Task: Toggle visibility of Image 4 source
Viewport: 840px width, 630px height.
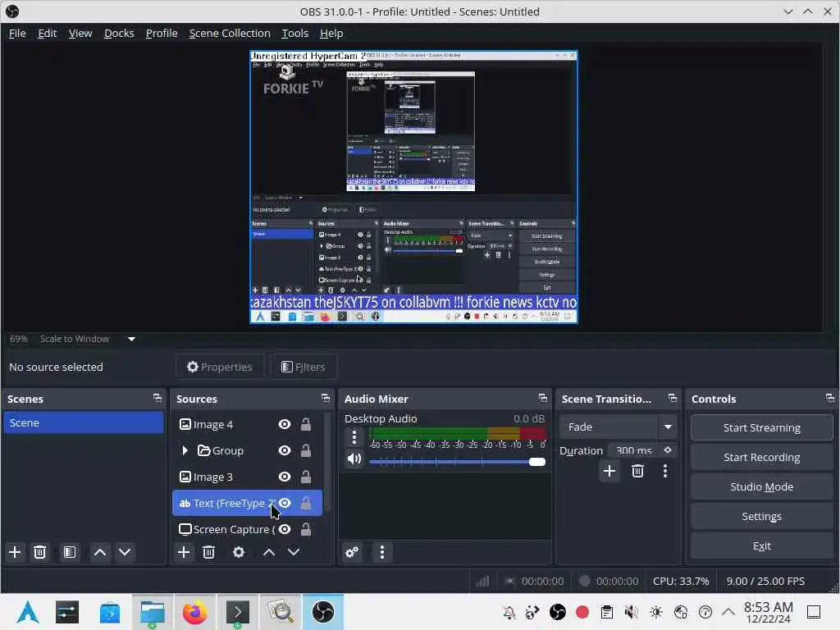Action: [x=285, y=424]
